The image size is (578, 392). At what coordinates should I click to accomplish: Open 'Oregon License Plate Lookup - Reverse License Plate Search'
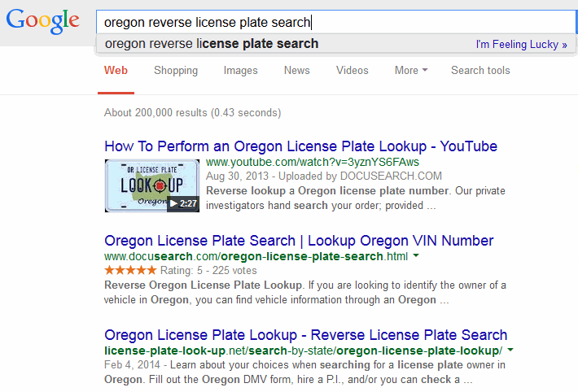pos(305,335)
